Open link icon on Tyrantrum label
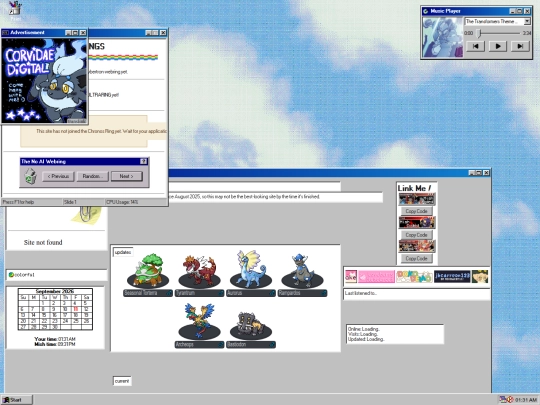 (x=220, y=293)
